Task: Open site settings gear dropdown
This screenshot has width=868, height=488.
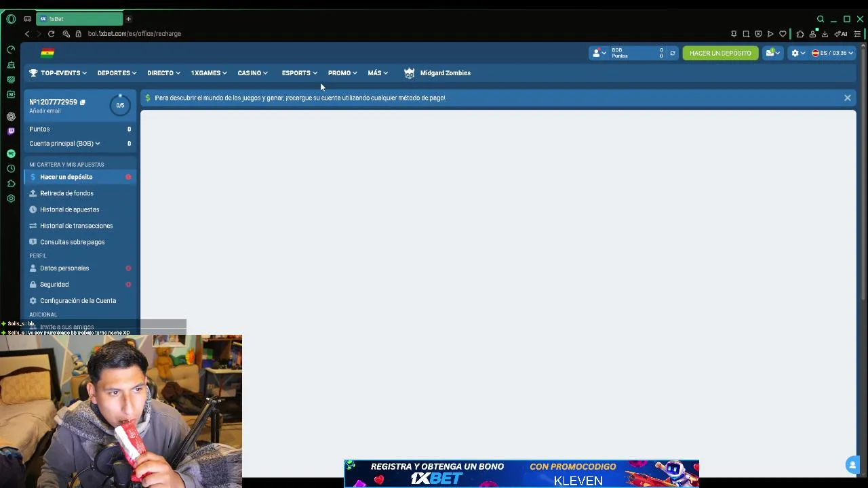Action: [798, 53]
